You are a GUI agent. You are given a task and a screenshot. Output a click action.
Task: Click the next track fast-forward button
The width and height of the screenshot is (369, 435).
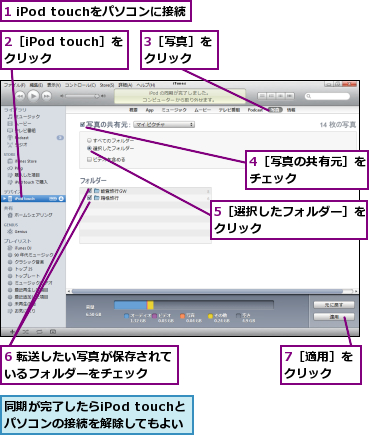tap(46, 96)
